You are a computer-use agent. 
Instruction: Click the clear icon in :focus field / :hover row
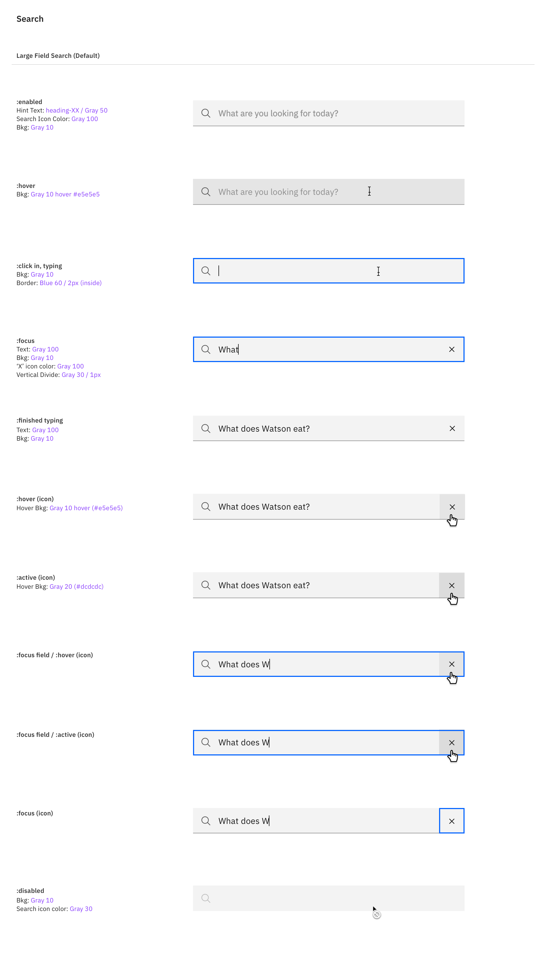pos(452,664)
